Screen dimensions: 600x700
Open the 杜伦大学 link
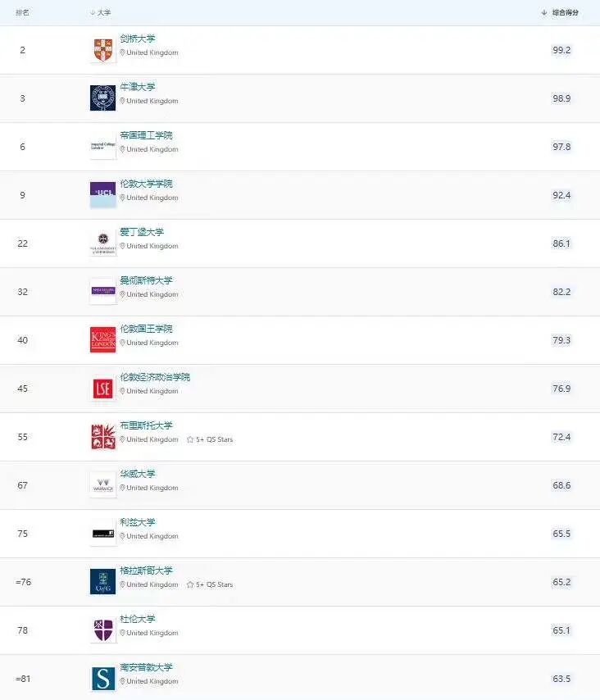coord(136,618)
